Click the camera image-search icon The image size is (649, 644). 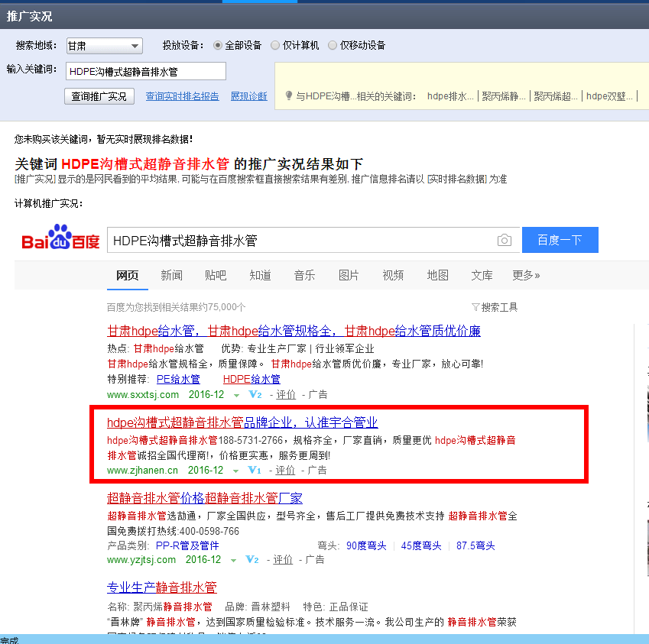(x=504, y=240)
